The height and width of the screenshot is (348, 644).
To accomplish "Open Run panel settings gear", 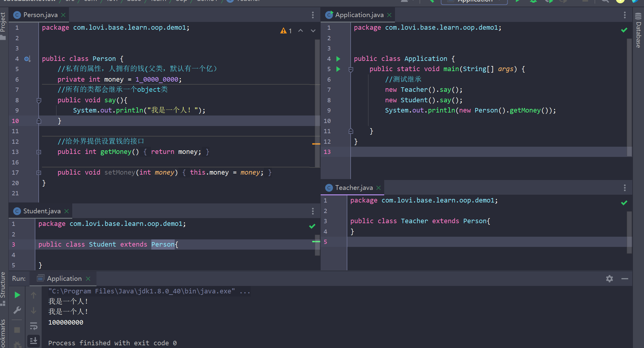I will click(609, 279).
